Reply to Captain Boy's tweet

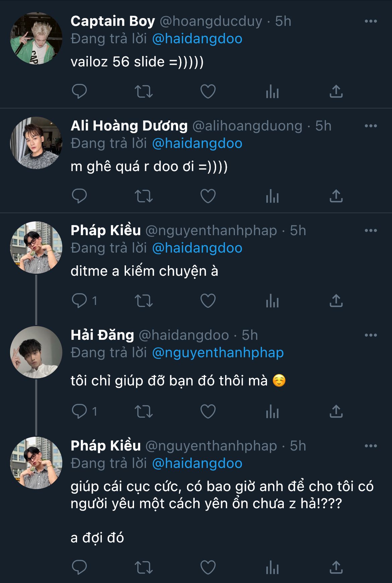click(x=79, y=91)
